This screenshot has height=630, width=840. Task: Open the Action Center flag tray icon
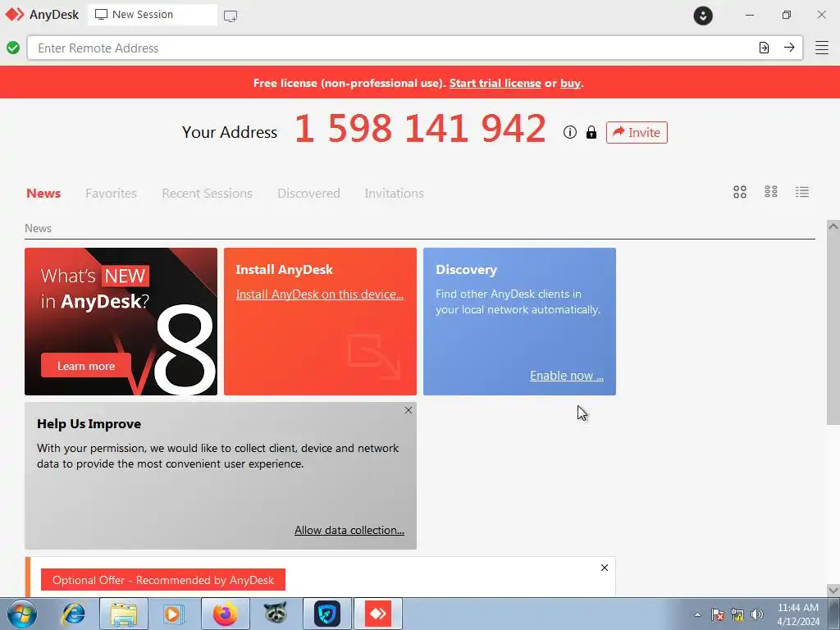pyautogui.click(x=718, y=614)
